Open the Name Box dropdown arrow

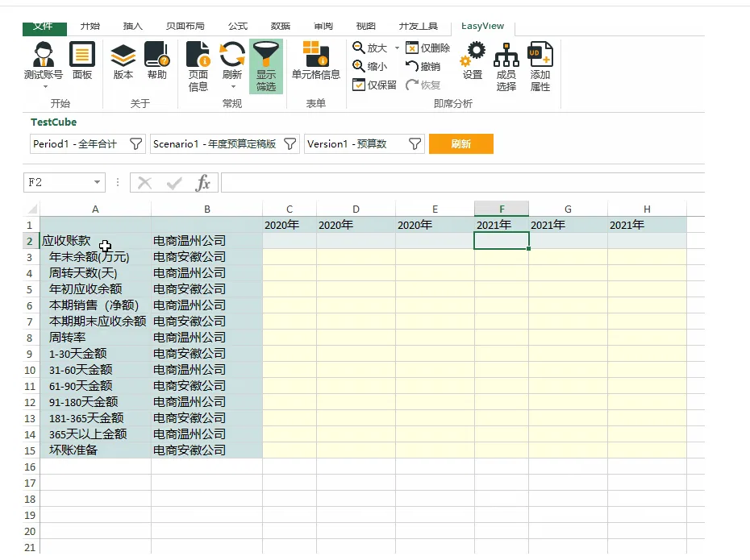[97, 182]
